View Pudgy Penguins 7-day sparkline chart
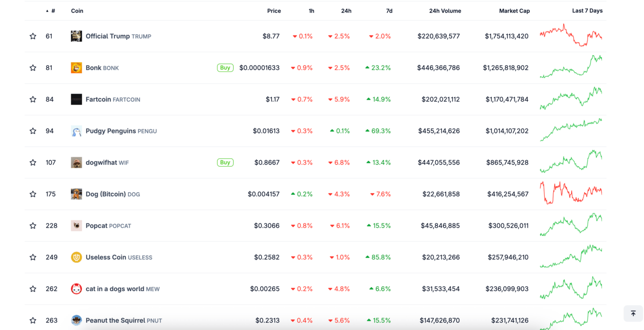644x330 pixels. click(x=571, y=130)
